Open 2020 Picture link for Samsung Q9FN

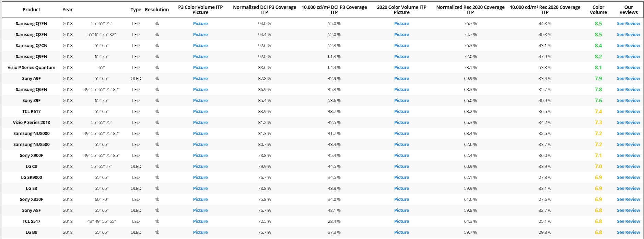tap(401, 57)
